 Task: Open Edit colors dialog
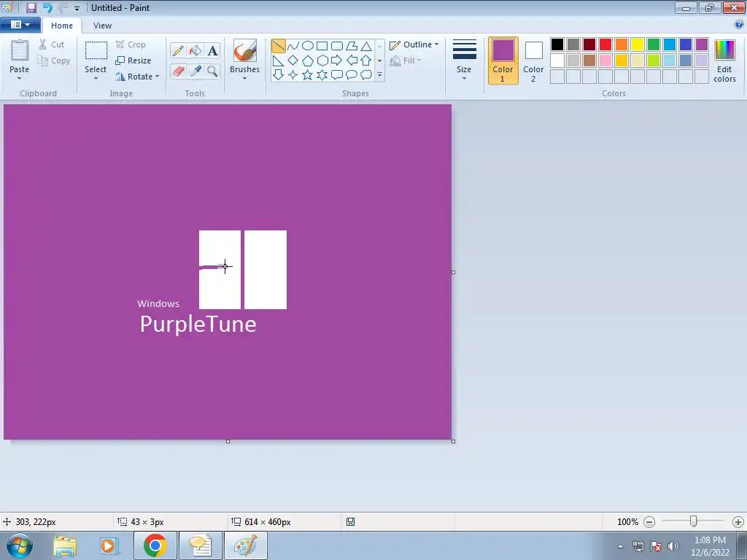724,61
